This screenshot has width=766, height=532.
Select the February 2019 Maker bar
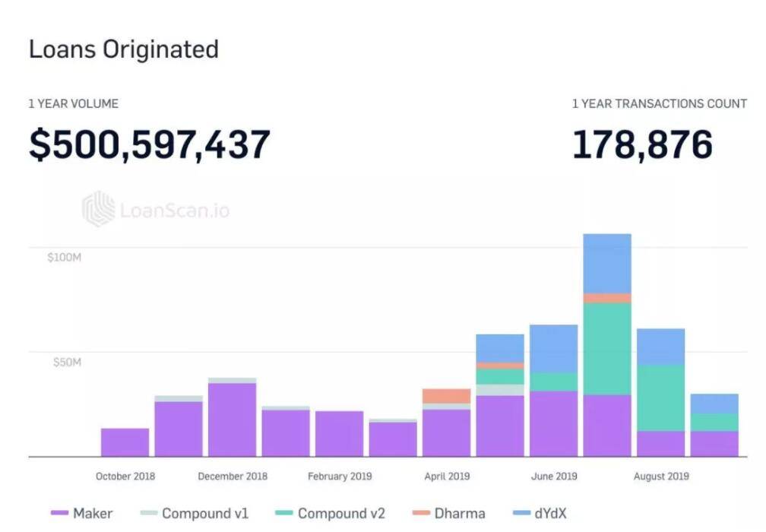coord(340,434)
